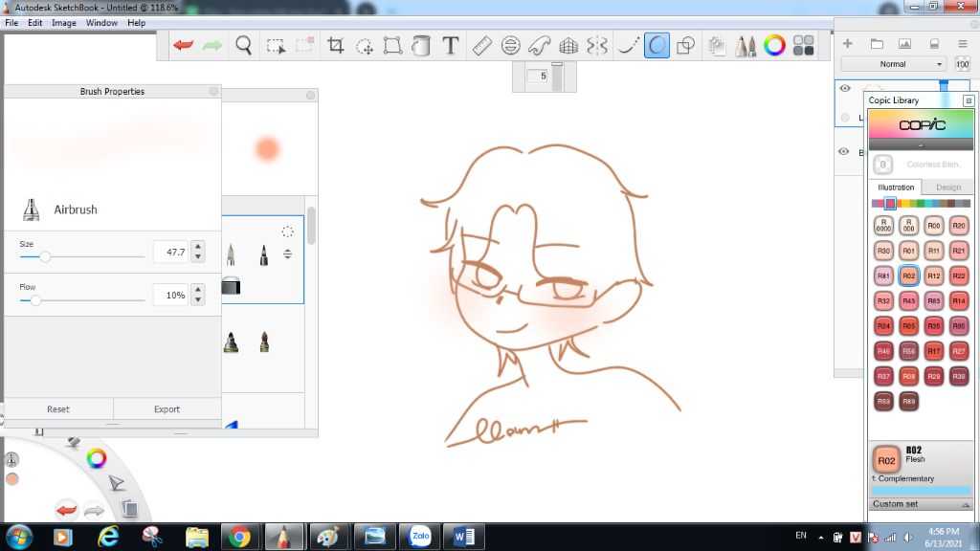Screen dimensions: 980x551
Task: Pick the R17 Copic color swatch
Action: 934,351
